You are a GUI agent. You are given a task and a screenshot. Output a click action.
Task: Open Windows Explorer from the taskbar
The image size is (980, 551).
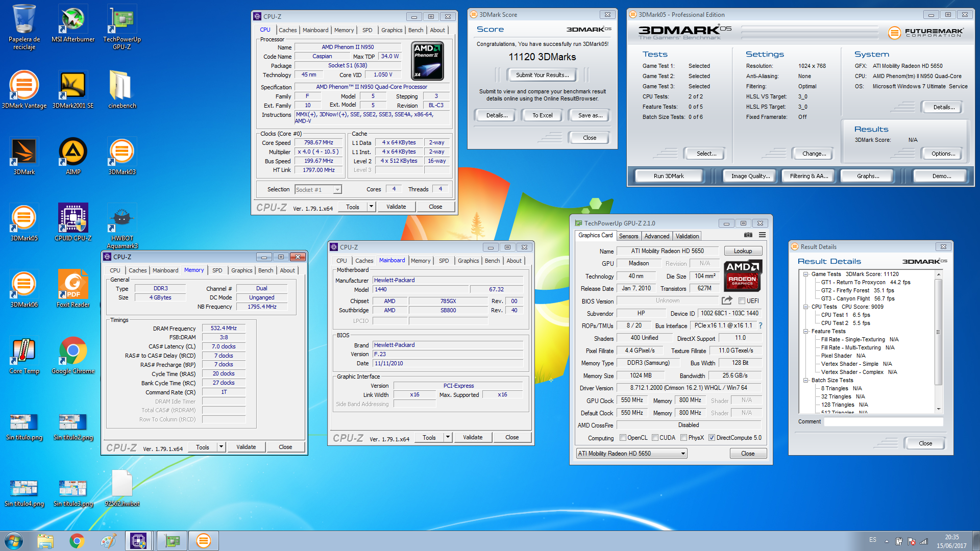click(x=45, y=541)
